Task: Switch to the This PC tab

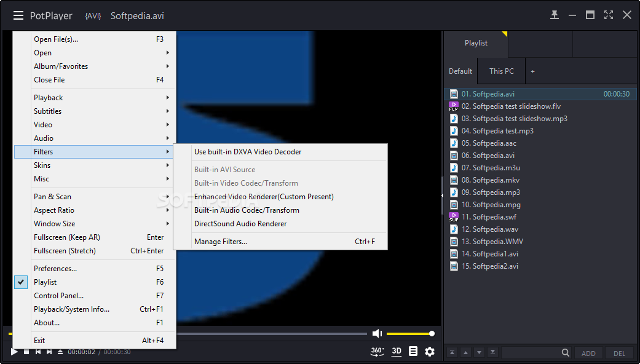Action: pyautogui.click(x=502, y=71)
